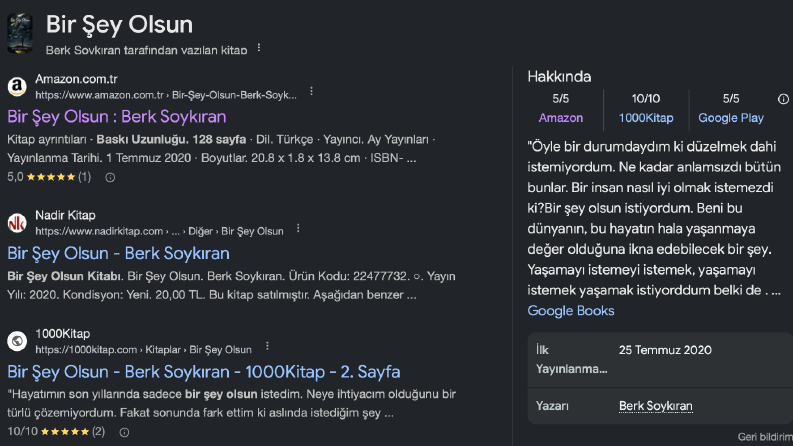Image resolution: width=793 pixels, height=446 pixels.
Task: Click the Nadir Kitap favicon icon
Action: point(17,223)
